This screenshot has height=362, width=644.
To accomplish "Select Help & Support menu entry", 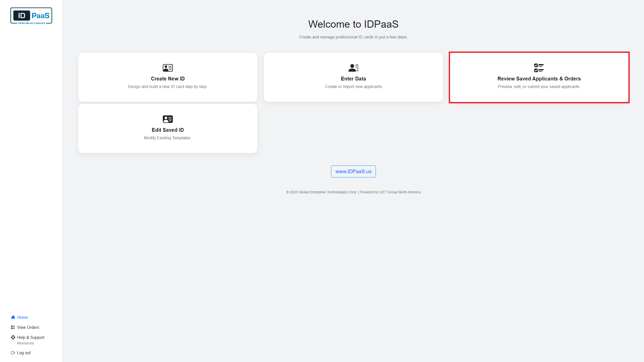I will point(31,337).
